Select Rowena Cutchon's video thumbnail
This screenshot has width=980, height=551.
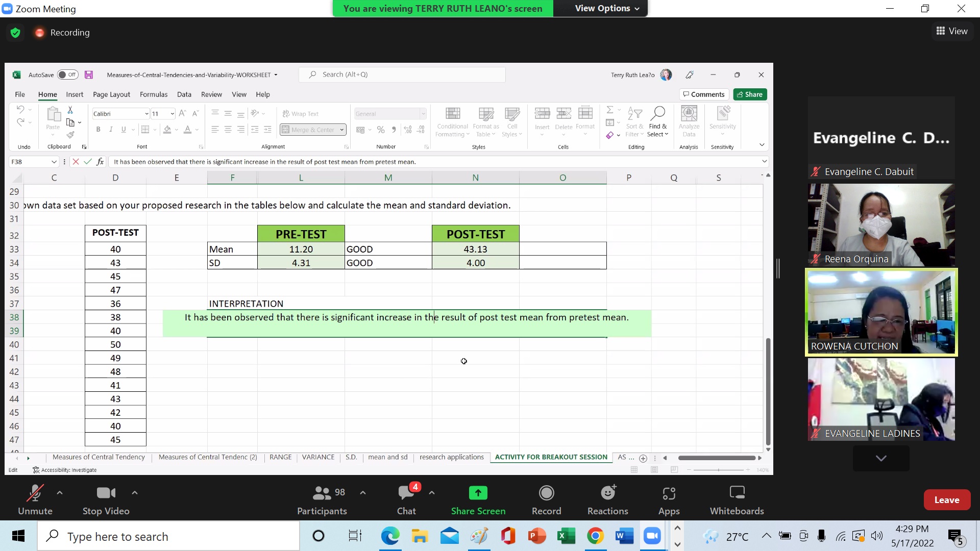coord(881,312)
